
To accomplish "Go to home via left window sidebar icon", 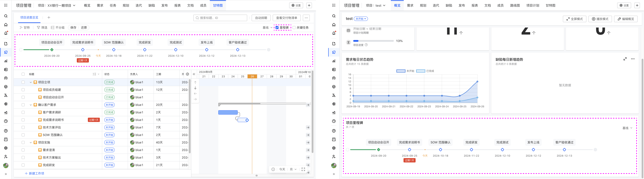I will coord(6,25).
